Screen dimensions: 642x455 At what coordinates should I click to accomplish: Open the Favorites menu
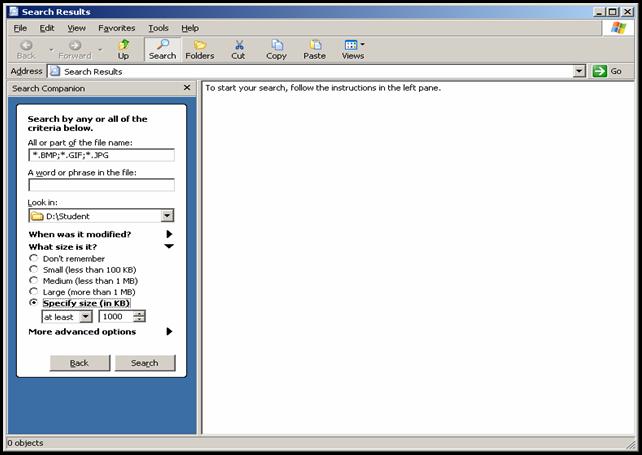pos(116,28)
